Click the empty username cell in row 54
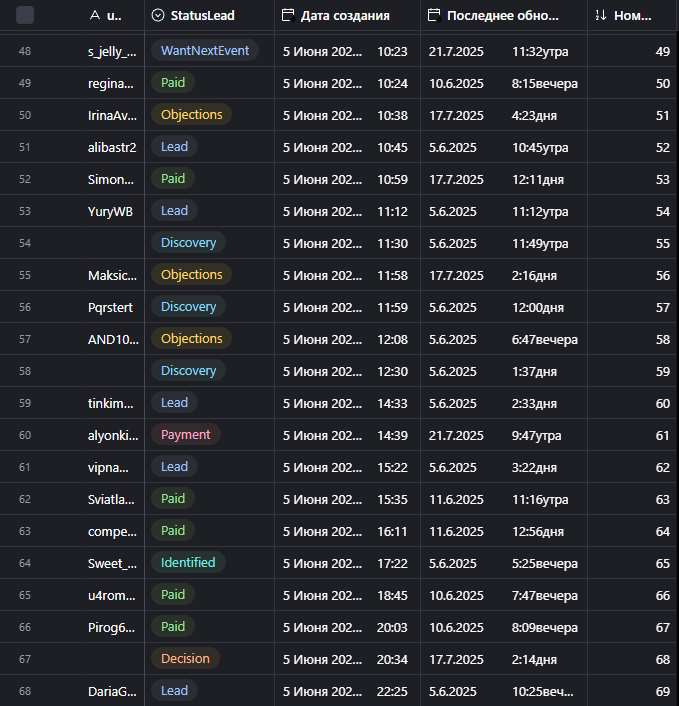Viewport: 679px width, 706px height. [110, 243]
